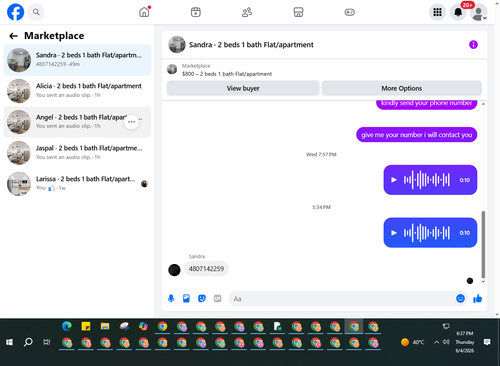Show hidden system tray icons
Screen dimensions: 500x366
(x=436, y=342)
